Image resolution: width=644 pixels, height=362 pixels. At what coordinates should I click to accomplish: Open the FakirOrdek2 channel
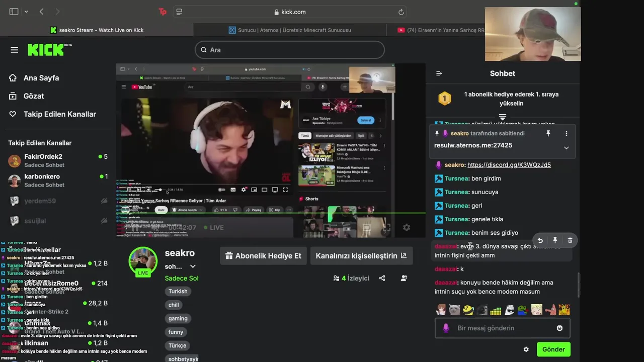coord(58,161)
